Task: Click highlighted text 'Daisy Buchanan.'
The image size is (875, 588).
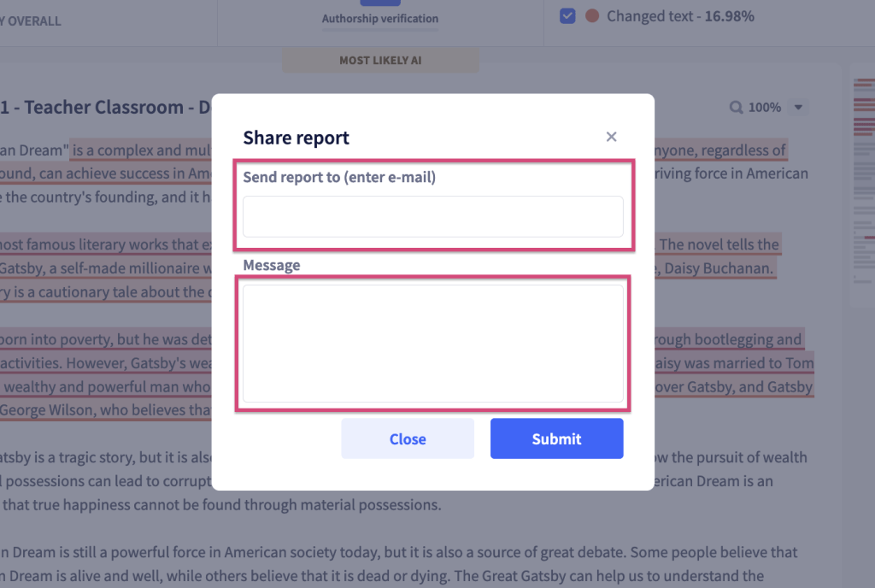Action: click(x=718, y=268)
